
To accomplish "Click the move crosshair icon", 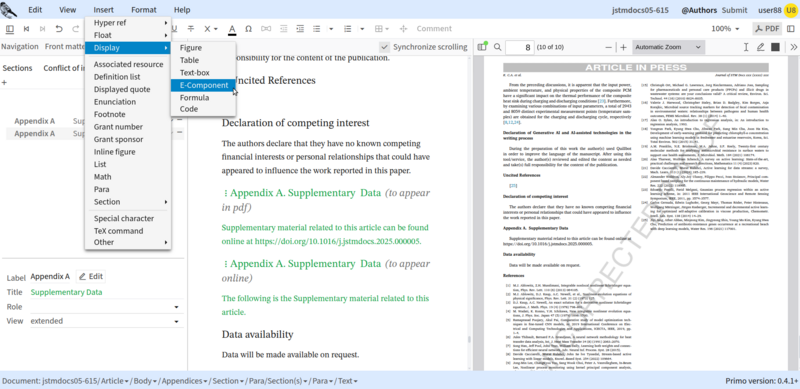I will click(404, 29).
